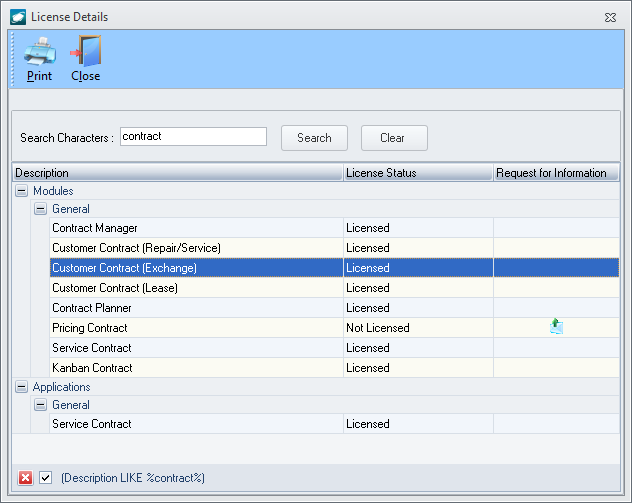
Task: Click the Print printer icon
Action: pyautogui.click(x=40, y=51)
